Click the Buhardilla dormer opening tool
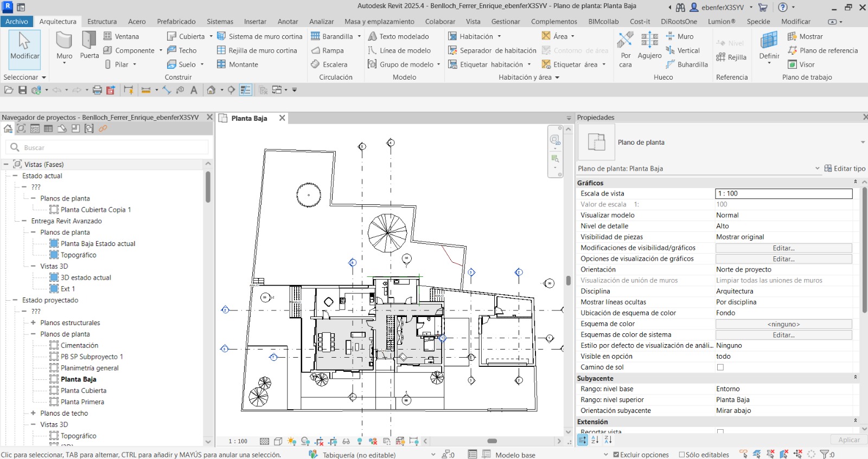This screenshot has height=459, width=868. [x=687, y=64]
